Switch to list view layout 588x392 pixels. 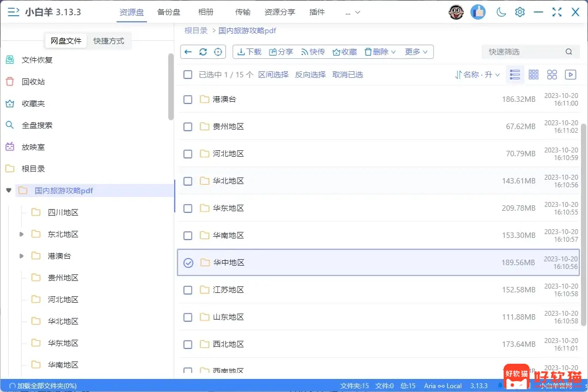click(x=515, y=75)
